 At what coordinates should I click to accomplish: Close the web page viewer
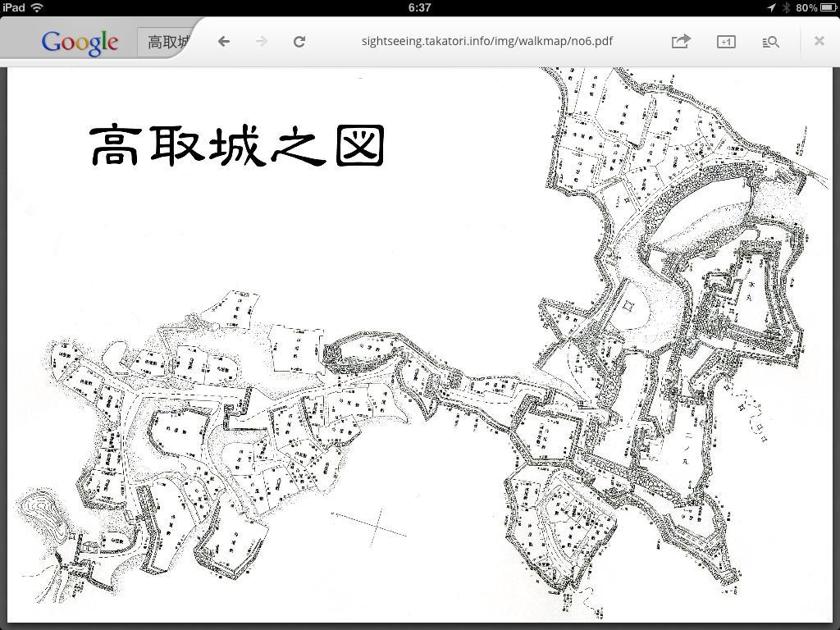[819, 40]
